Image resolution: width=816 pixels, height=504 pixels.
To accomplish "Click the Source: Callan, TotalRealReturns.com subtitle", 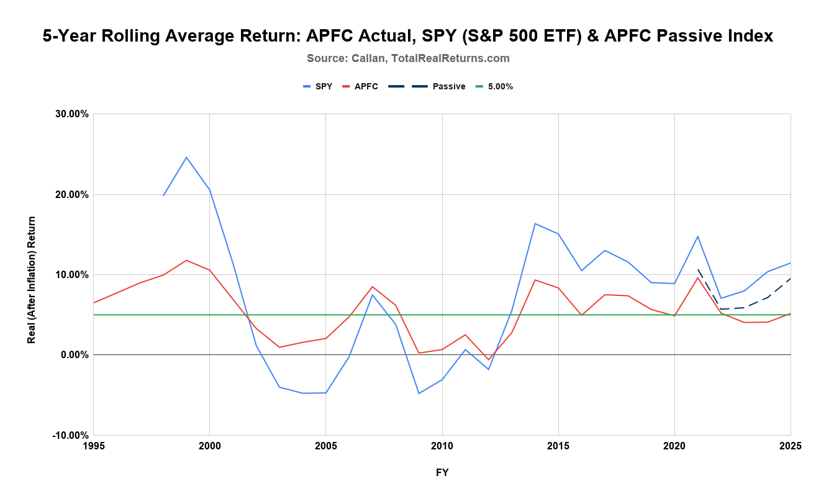I will click(x=407, y=58).
